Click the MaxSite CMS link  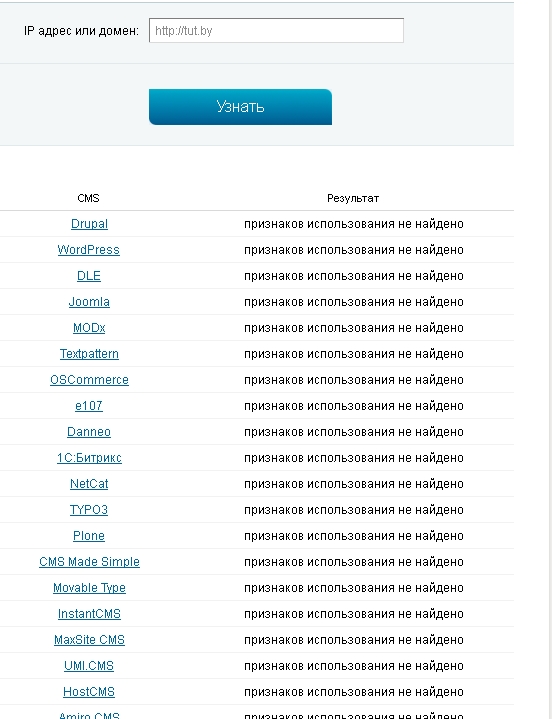pyautogui.click(x=89, y=640)
